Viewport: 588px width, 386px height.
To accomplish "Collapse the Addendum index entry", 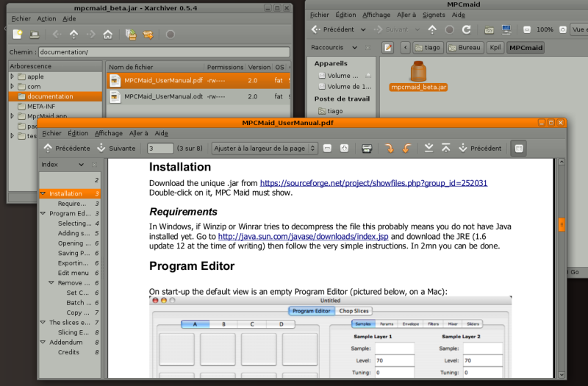I will click(43, 342).
